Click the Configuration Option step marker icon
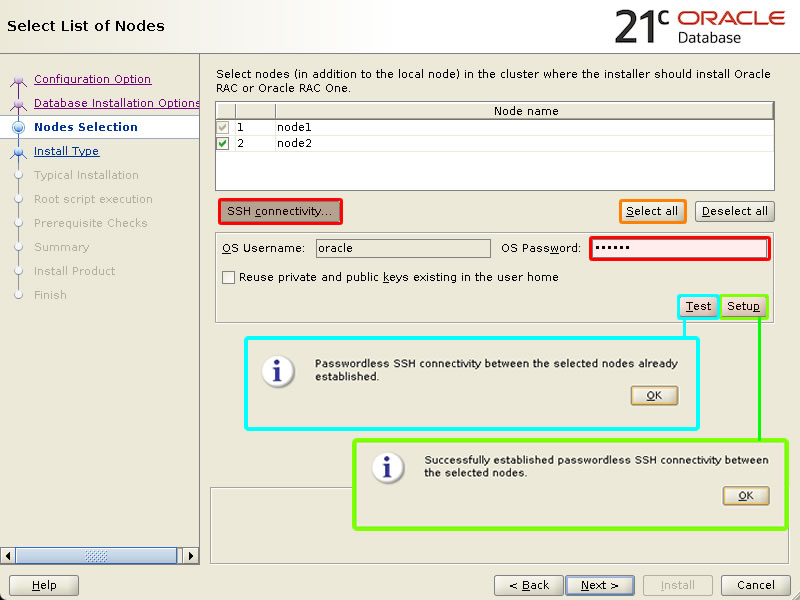The width and height of the screenshot is (800, 600). pos(18,81)
